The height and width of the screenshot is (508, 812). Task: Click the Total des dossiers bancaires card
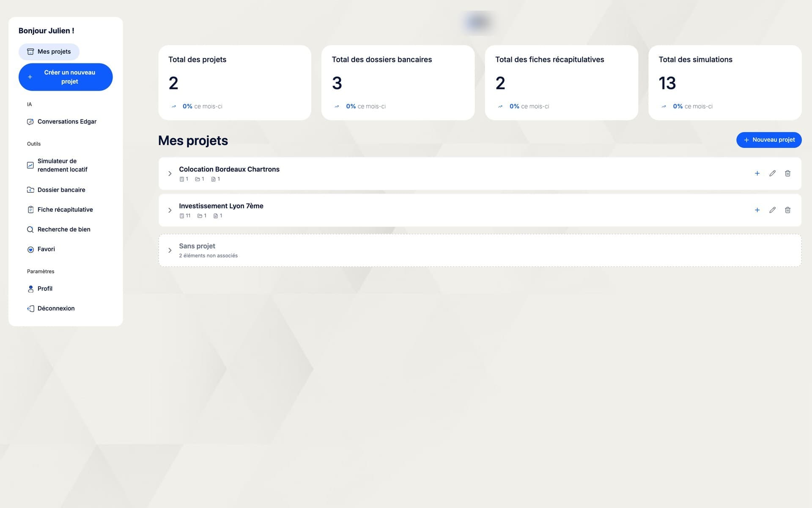coord(398,83)
